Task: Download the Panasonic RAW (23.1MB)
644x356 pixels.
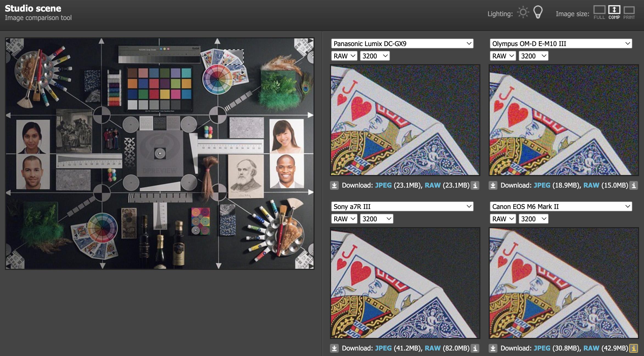Action: click(433, 185)
